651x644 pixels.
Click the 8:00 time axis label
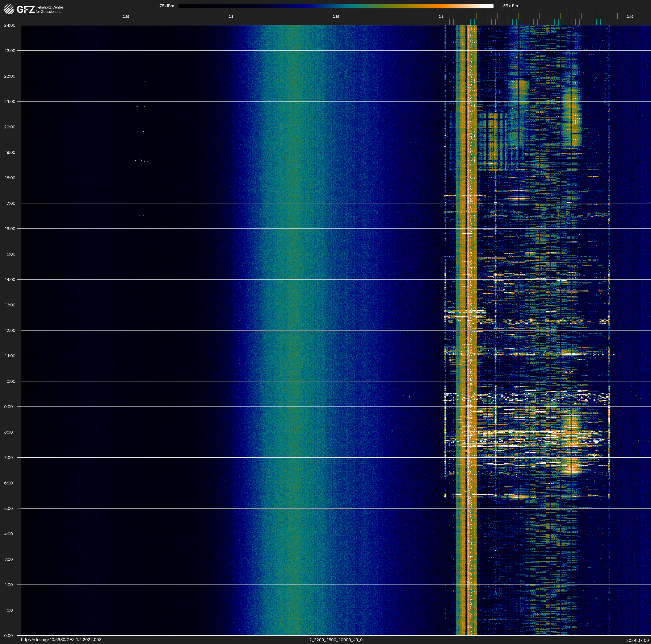pyautogui.click(x=8, y=432)
